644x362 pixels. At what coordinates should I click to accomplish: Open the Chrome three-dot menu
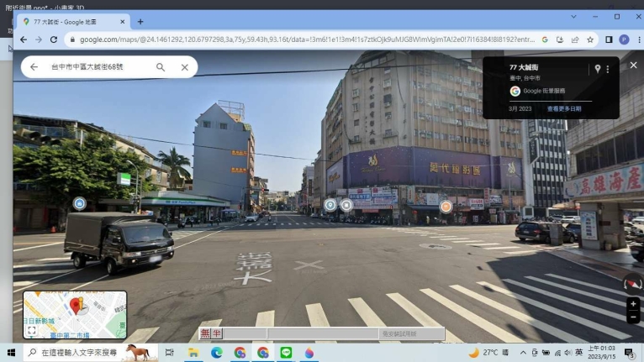(x=639, y=39)
